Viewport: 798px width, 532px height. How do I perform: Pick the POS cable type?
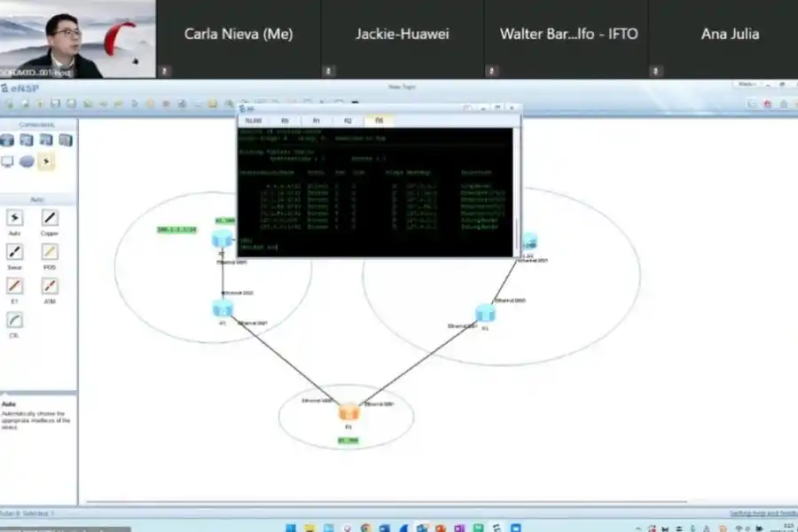(x=51, y=252)
